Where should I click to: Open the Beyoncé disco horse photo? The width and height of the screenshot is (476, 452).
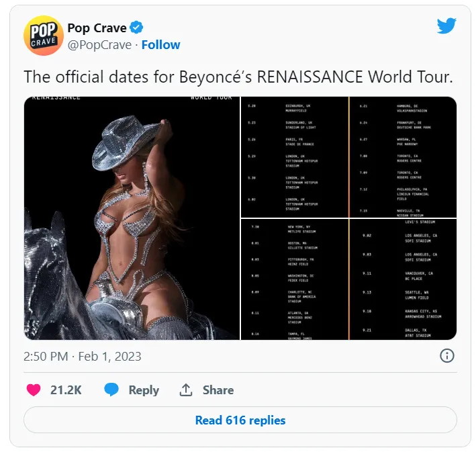pos(132,218)
